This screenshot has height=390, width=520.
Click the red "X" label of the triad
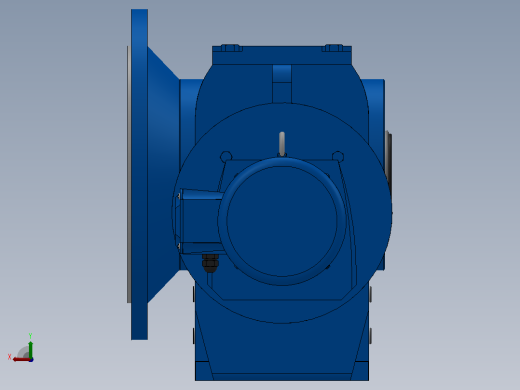click(x=9, y=357)
